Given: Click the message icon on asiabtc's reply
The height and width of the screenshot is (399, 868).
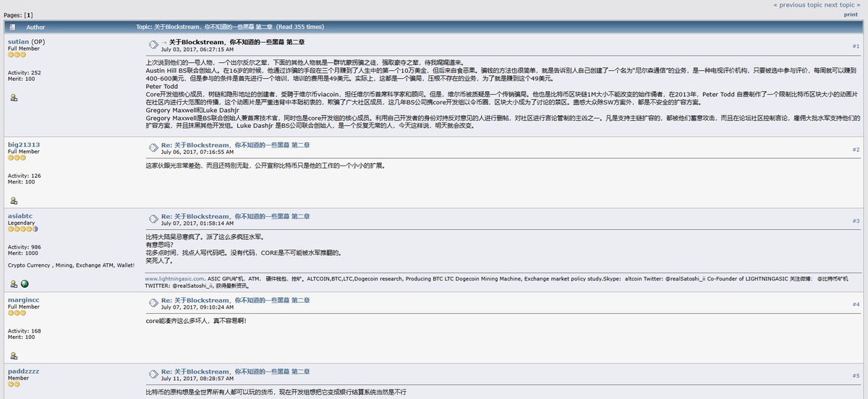Looking at the screenshot, I should [x=153, y=220].
